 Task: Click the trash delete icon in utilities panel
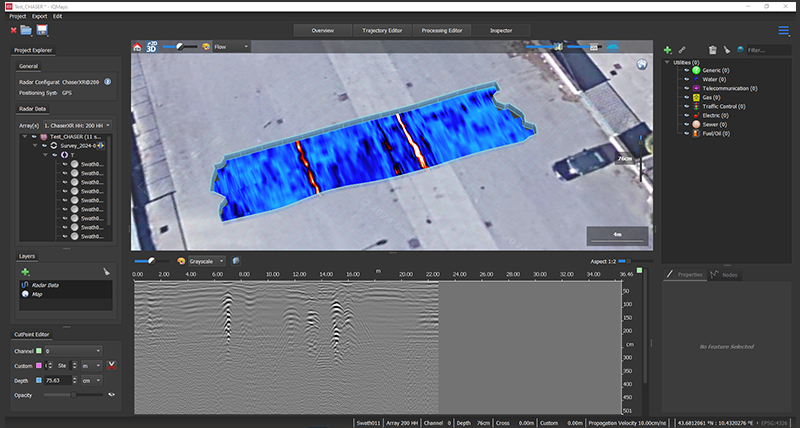pyautogui.click(x=711, y=49)
